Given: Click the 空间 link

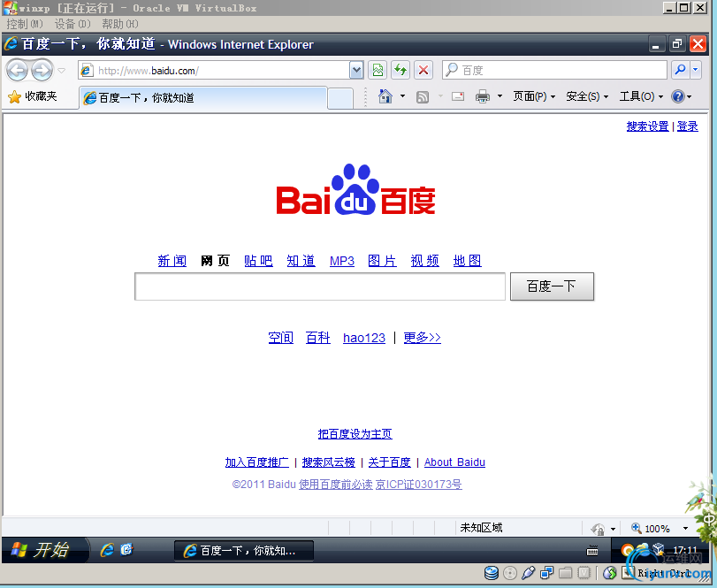Looking at the screenshot, I should (x=281, y=338).
